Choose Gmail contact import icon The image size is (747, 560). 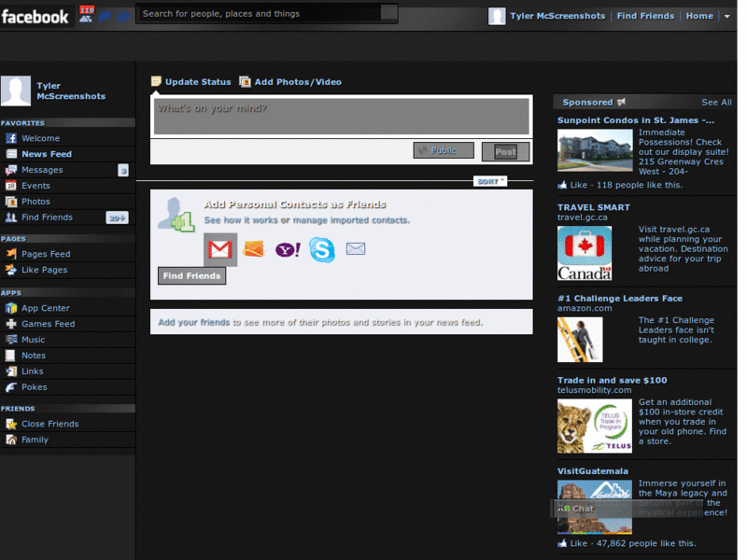click(220, 249)
